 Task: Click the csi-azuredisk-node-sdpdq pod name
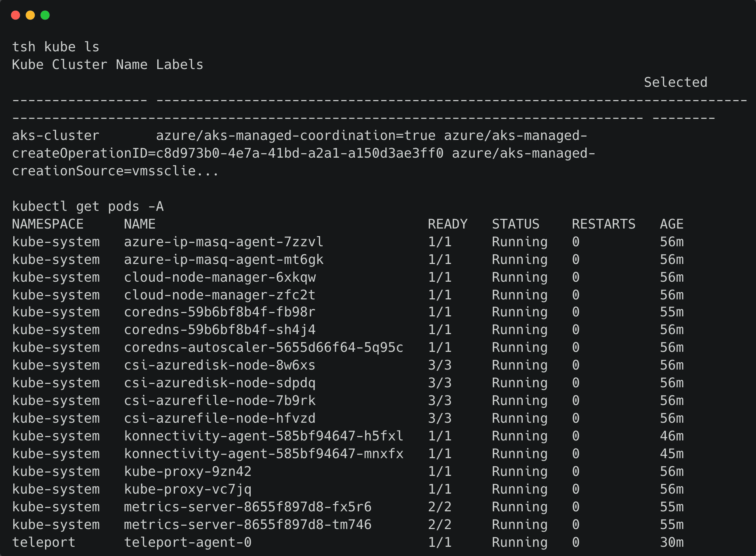[220, 383]
